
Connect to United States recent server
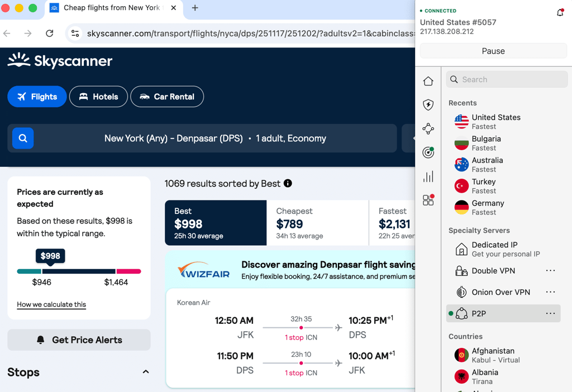[503, 122]
